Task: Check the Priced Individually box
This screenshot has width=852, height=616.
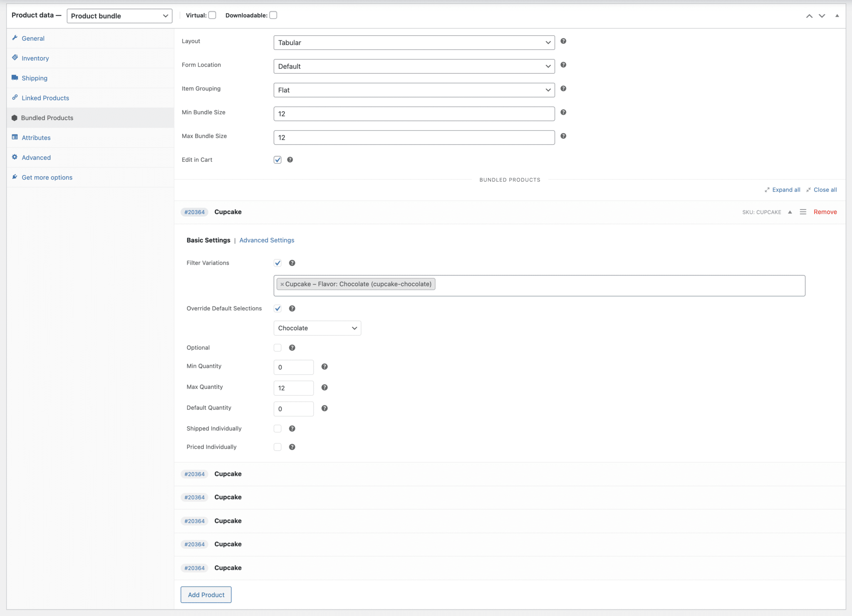Action: [x=277, y=447]
